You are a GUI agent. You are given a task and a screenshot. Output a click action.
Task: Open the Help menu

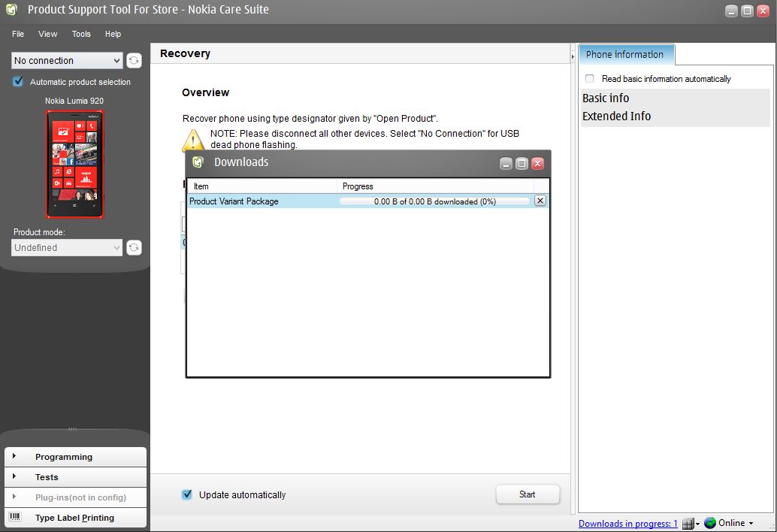113,34
